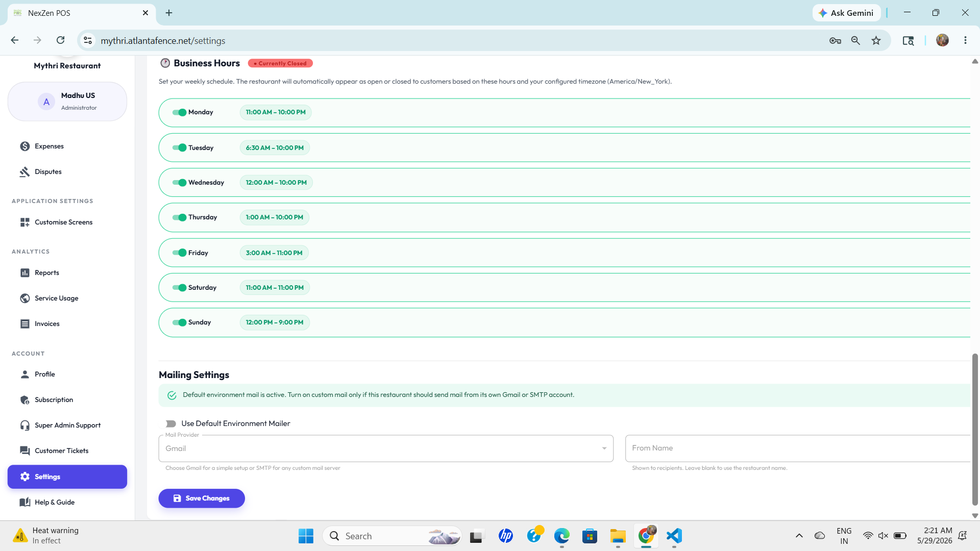980x551 pixels.
Task: Go to Customer Tickets in the sidebar
Action: point(67,451)
